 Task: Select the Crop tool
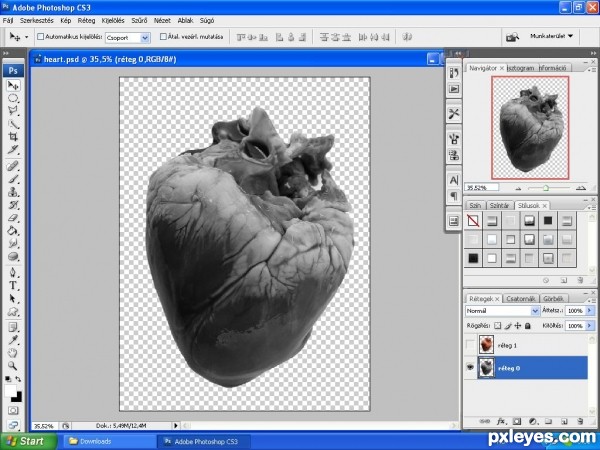13,137
